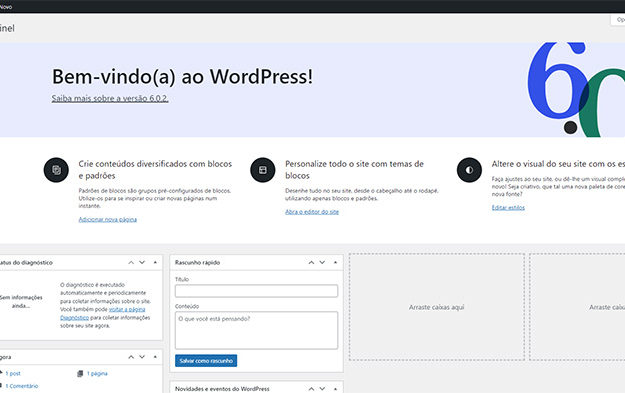
Task: Click the page icon beside '1 página'
Action: (x=80, y=373)
